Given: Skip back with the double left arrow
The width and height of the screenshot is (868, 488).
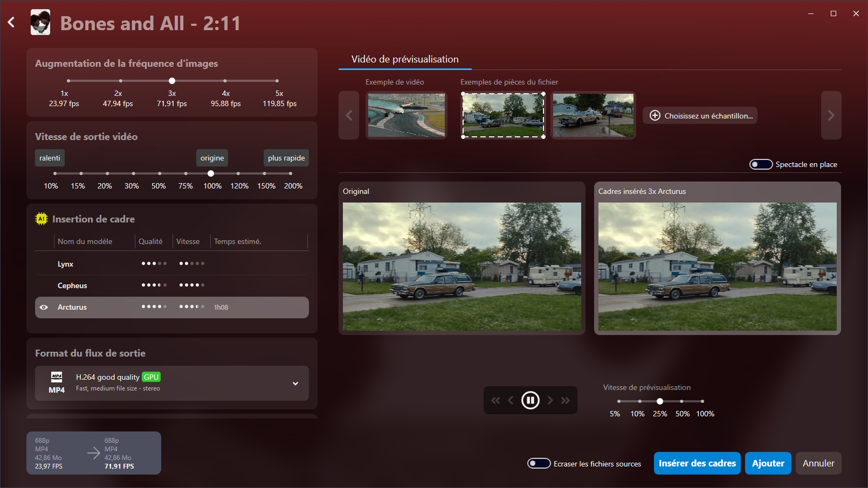Looking at the screenshot, I should pos(495,400).
